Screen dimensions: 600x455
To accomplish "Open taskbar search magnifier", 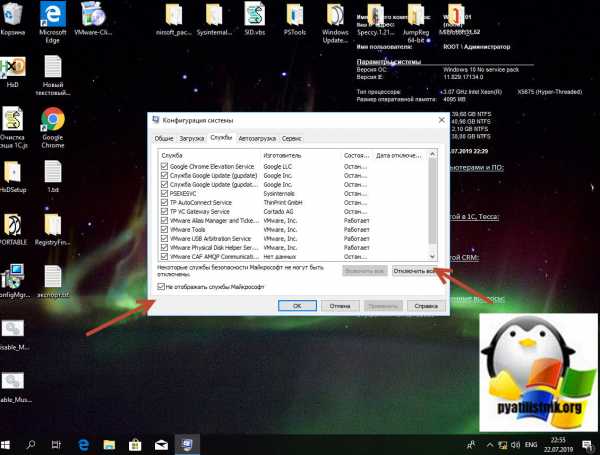I will (31, 445).
